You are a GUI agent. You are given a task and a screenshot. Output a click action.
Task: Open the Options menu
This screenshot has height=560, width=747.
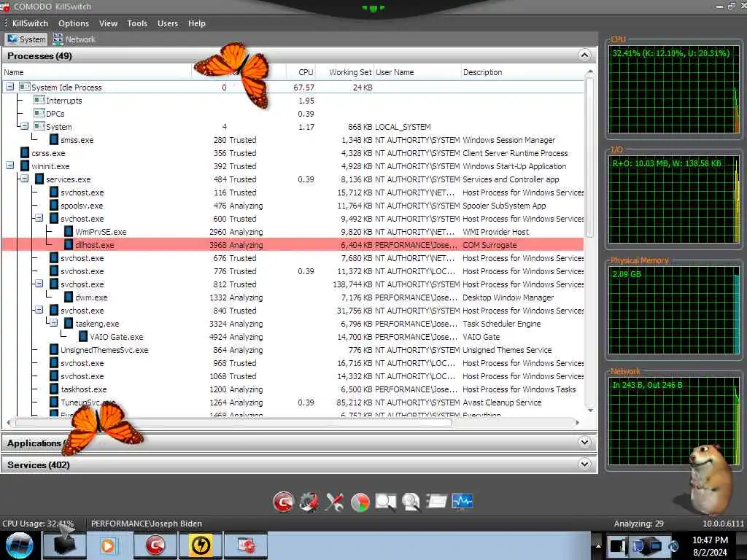pyautogui.click(x=74, y=23)
